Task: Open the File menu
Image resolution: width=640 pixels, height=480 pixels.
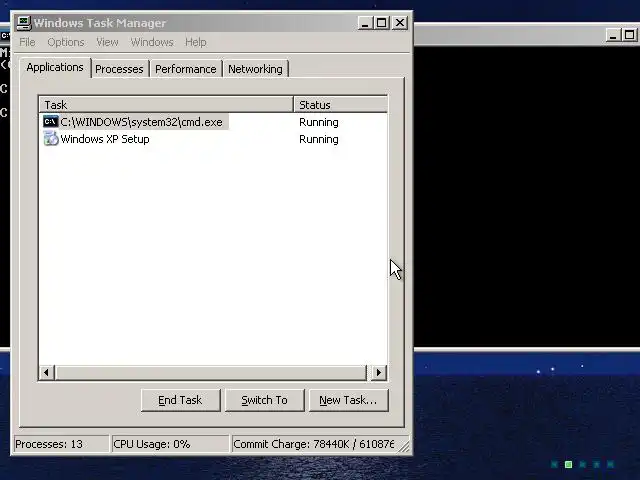Action: [x=27, y=42]
